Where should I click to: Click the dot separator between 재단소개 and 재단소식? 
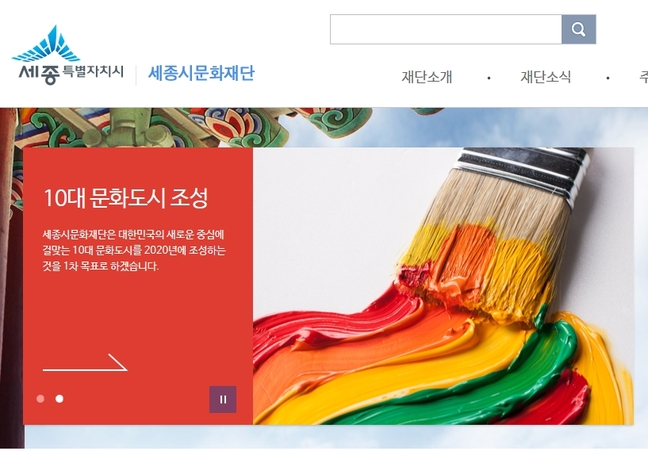click(489, 78)
